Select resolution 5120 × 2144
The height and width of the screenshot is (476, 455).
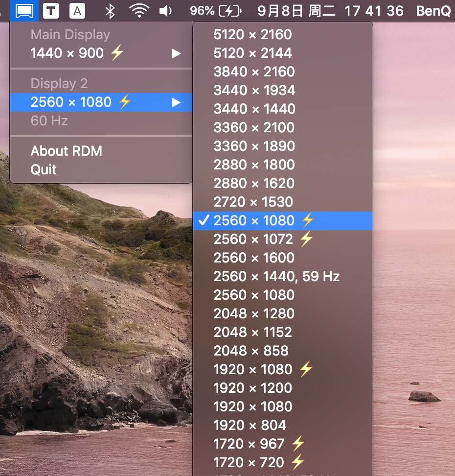click(x=283, y=53)
